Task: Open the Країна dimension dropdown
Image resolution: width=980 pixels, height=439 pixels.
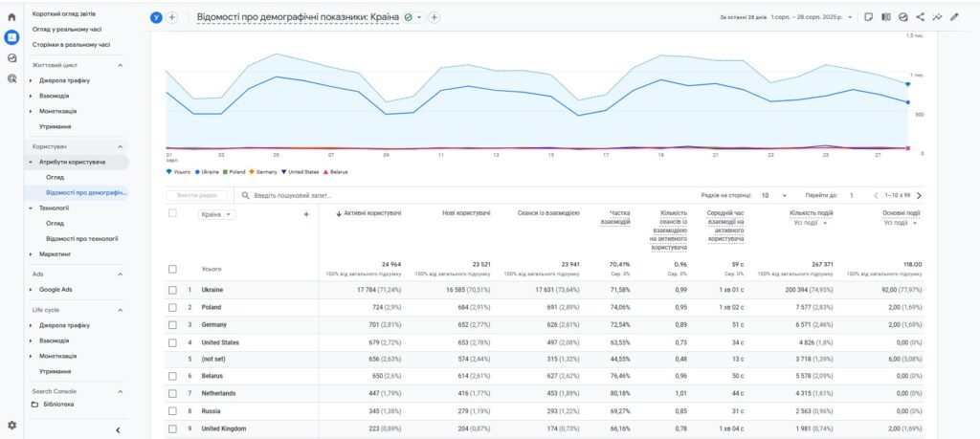Action: (x=217, y=214)
